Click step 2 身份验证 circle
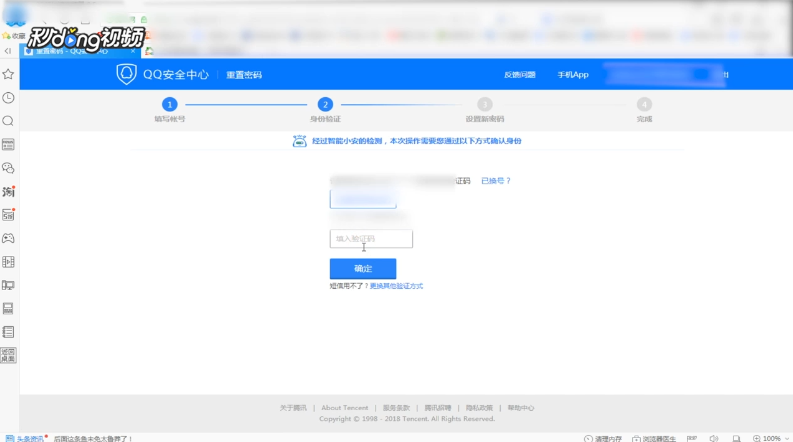 click(x=325, y=105)
